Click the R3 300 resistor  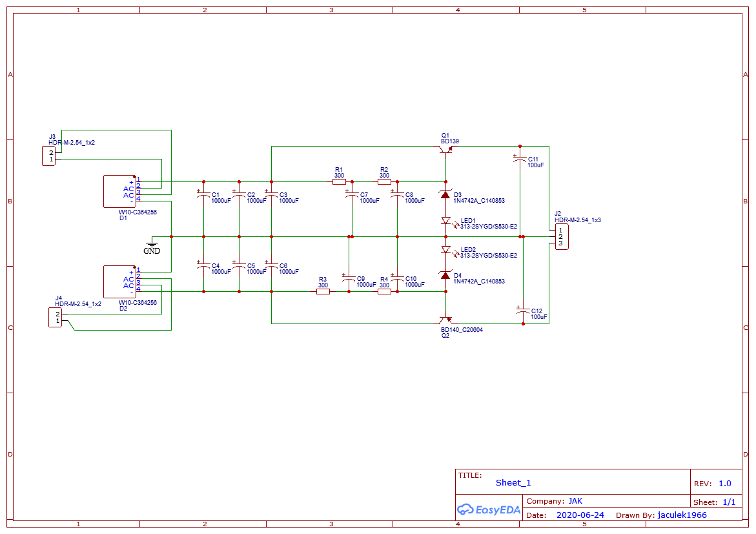tap(323, 292)
